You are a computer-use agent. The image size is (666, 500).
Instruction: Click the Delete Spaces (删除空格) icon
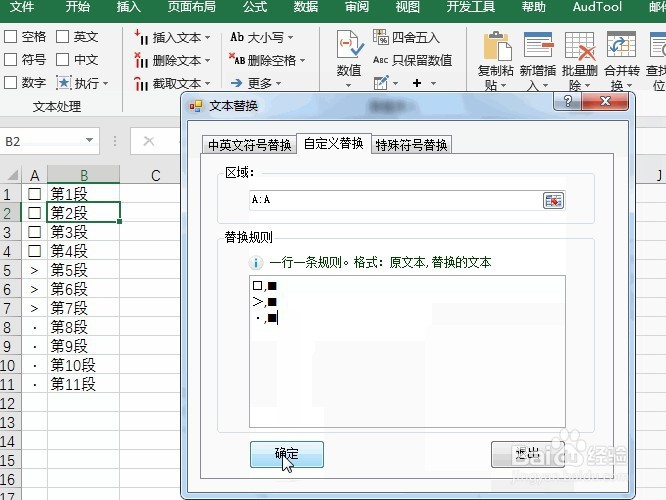coord(237,60)
